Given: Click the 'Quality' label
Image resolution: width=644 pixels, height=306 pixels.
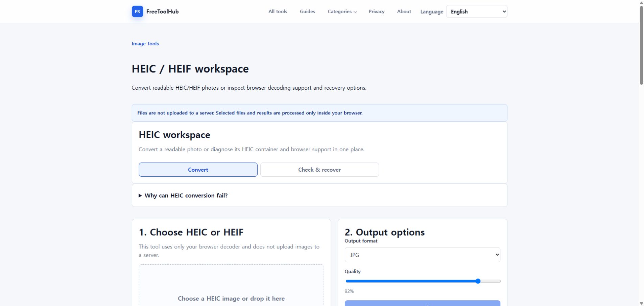Looking at the screenshot, I should pyautogui.click(x=353, y=271).
